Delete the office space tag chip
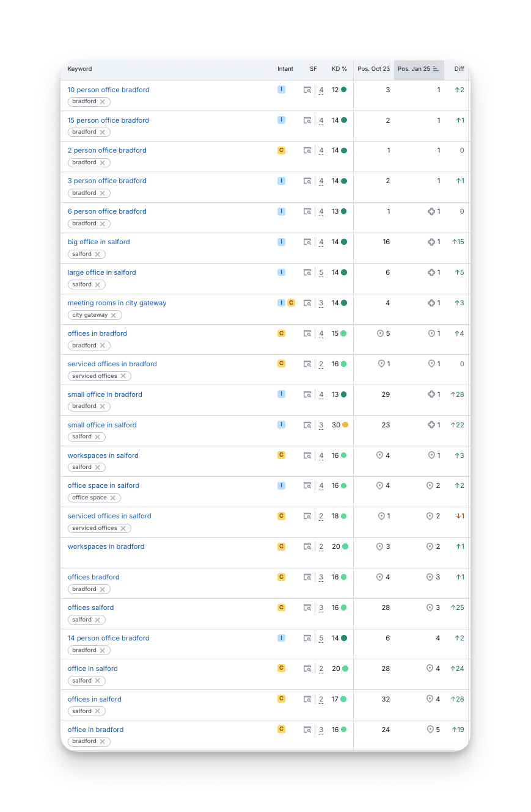This screenshot has width=531, height=812. pos(112,498)
